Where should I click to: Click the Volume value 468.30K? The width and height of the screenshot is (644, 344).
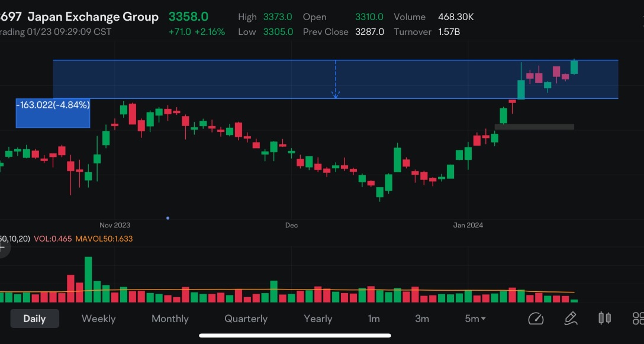(x=456, y=17)
